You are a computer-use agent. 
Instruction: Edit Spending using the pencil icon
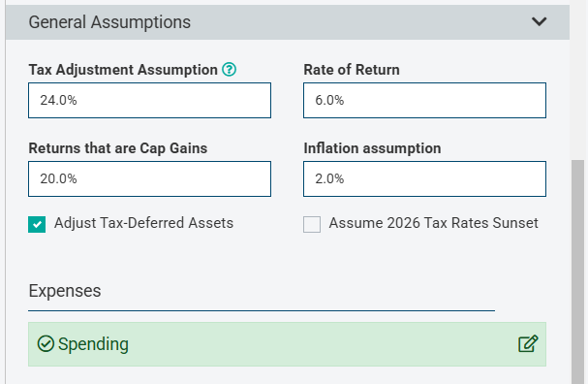(x=528, y=343)
